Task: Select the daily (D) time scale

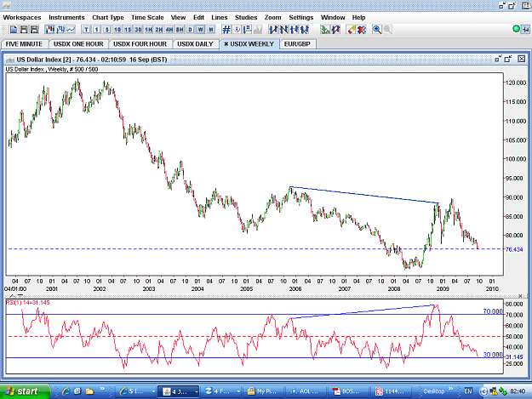Action: pyautogui.click(x=191, y=30)
